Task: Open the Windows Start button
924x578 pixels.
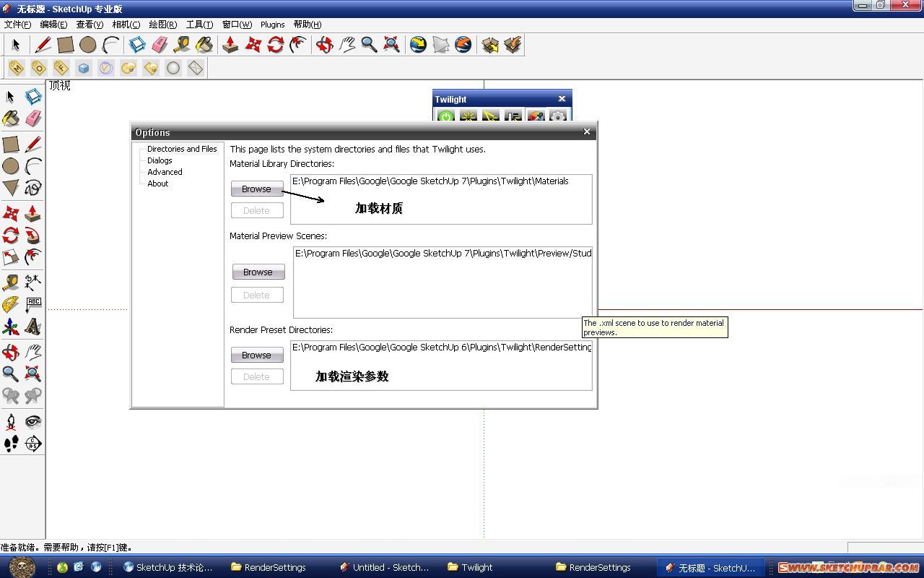Action: point(22,567)
